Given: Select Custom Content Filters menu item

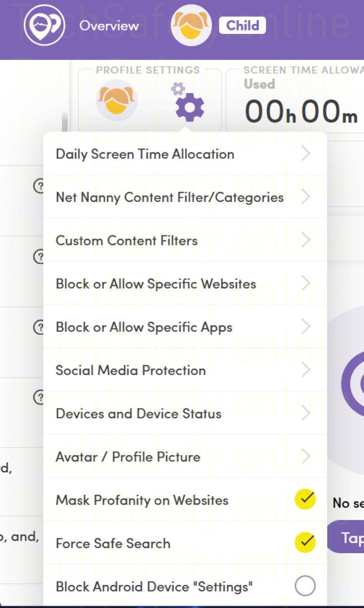Looking at the screenshot, I should (127, 241).
